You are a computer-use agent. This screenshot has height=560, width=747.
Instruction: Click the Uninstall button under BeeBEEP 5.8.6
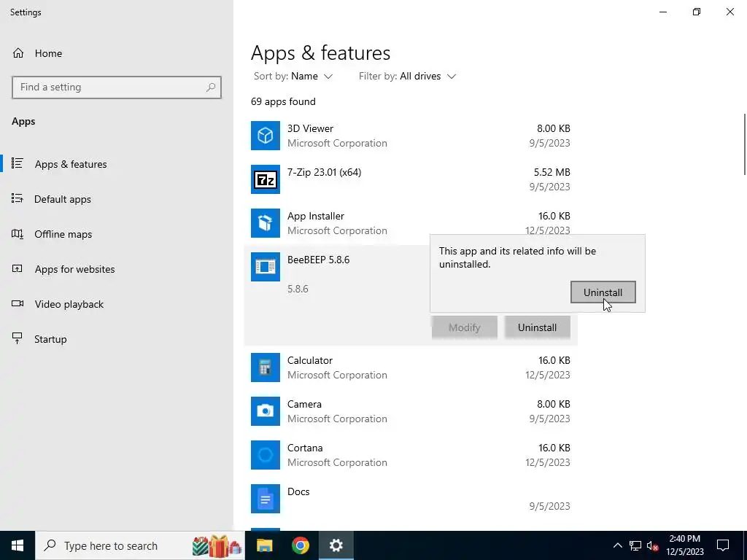[537, 327]
